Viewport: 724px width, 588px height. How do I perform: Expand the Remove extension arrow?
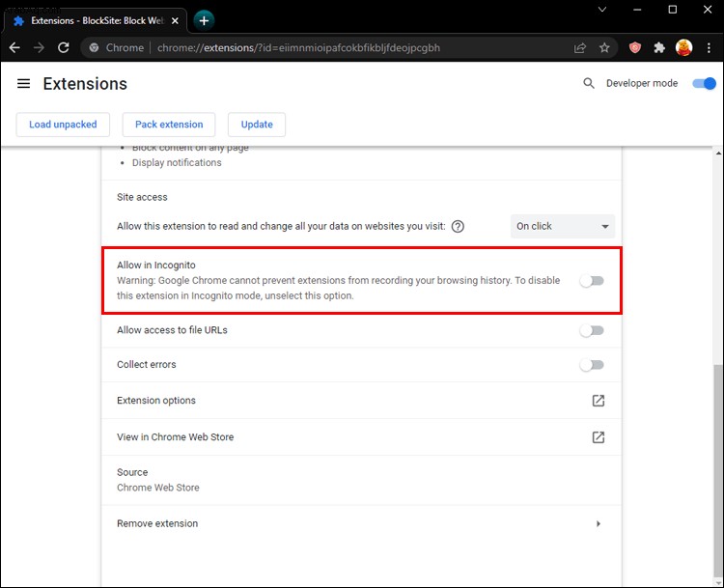click(599, 524)
